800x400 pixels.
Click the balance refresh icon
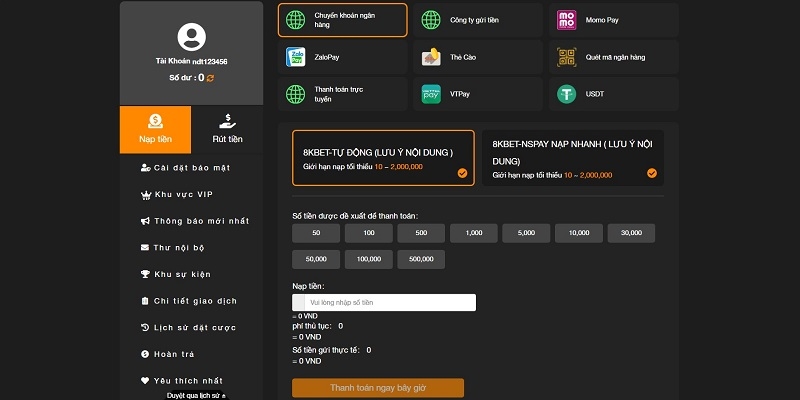coord(211,77)
